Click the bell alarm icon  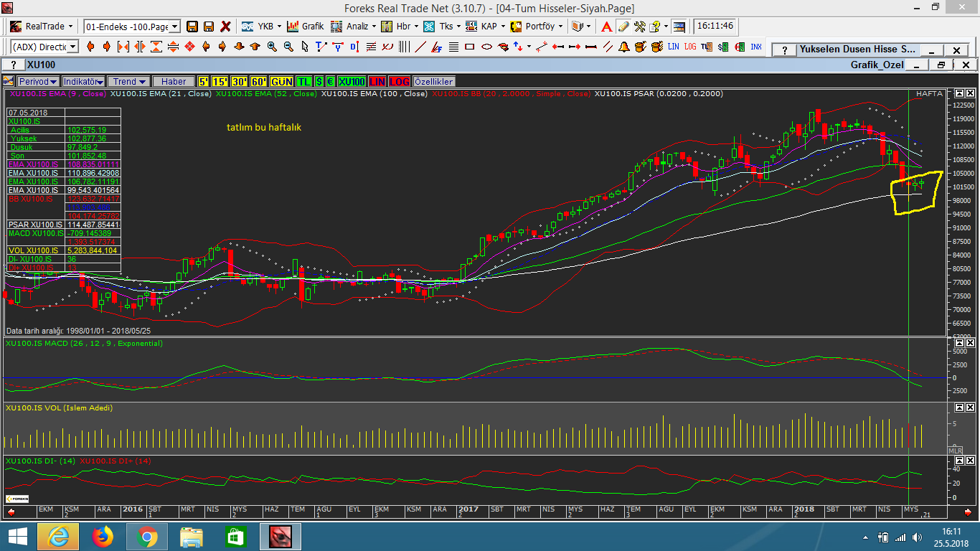point(623,47)
